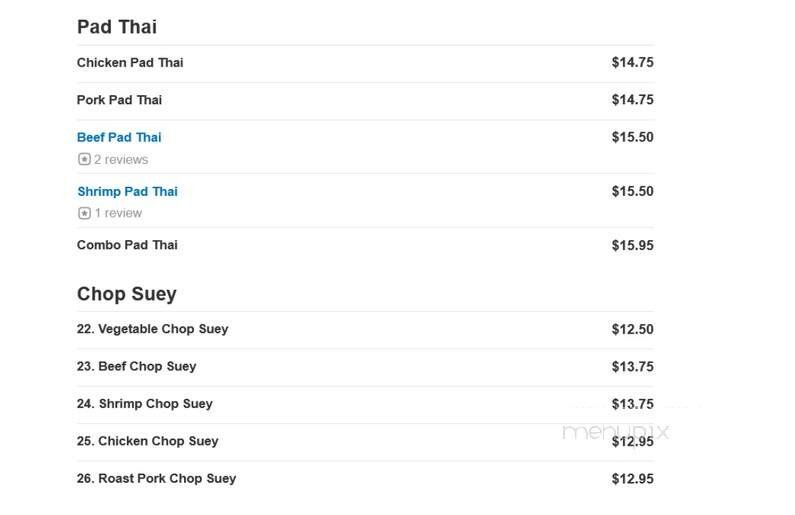The width and height of the screenshot is (795, 515).
Task: Click the $12.50 Vegetable Chop Suey price
Action: pyautogui.click(x=632, y=329)
